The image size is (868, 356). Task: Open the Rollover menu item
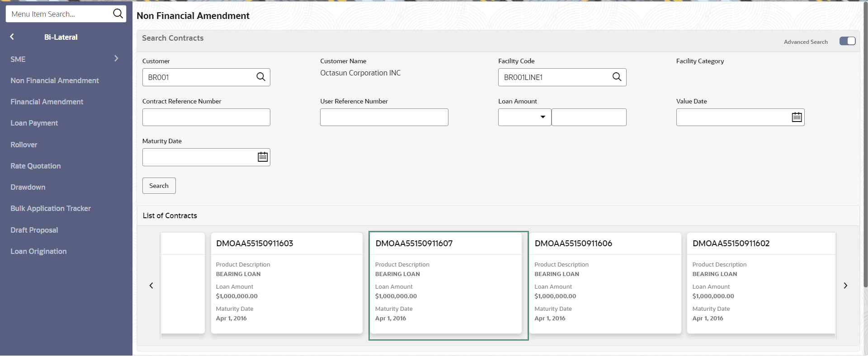point(24,145)
